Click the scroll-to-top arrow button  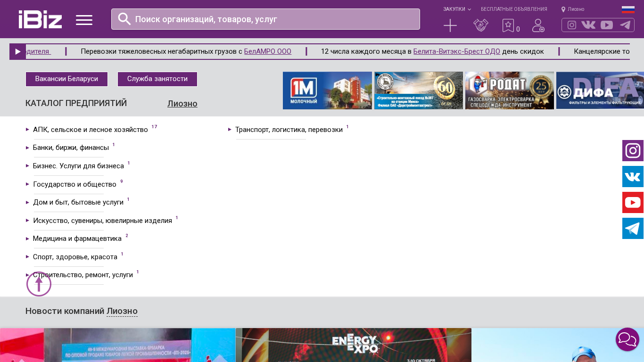39,284
